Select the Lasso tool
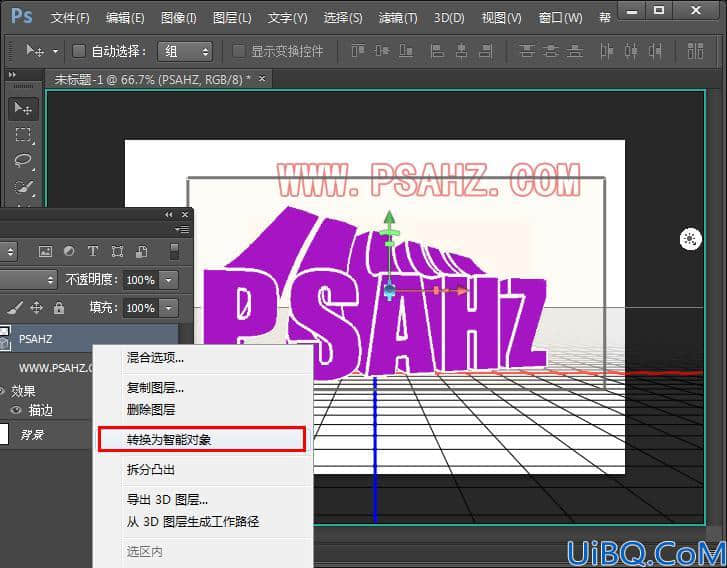Viewport: 727px width, 568px height. point(23,161)
